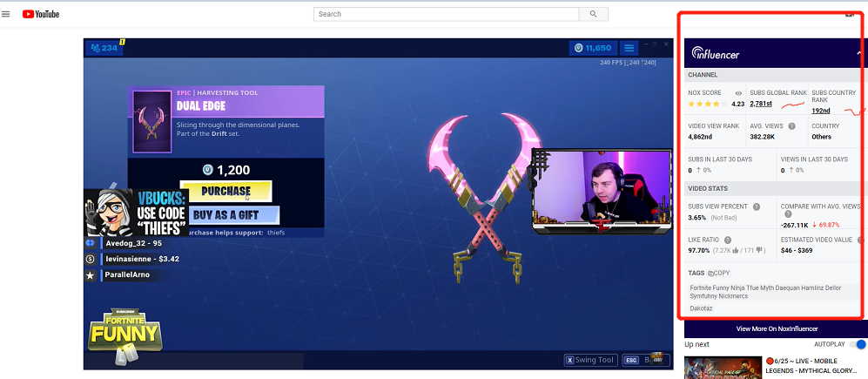Toggle the eye icon next to NOX SCORE

click(738, 93)
